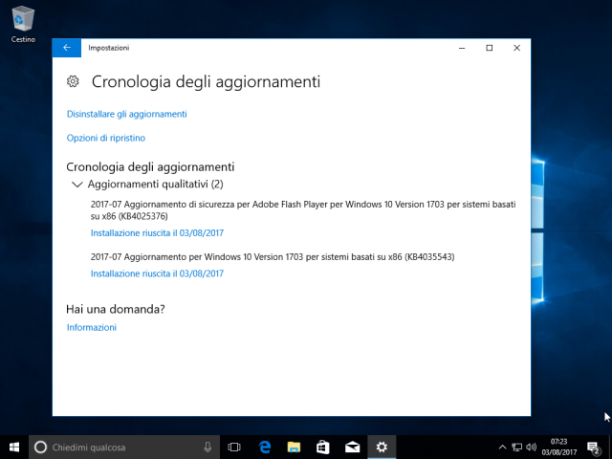Click the network icon in system tray
612x459 pixels.
(x=517, y=447)
